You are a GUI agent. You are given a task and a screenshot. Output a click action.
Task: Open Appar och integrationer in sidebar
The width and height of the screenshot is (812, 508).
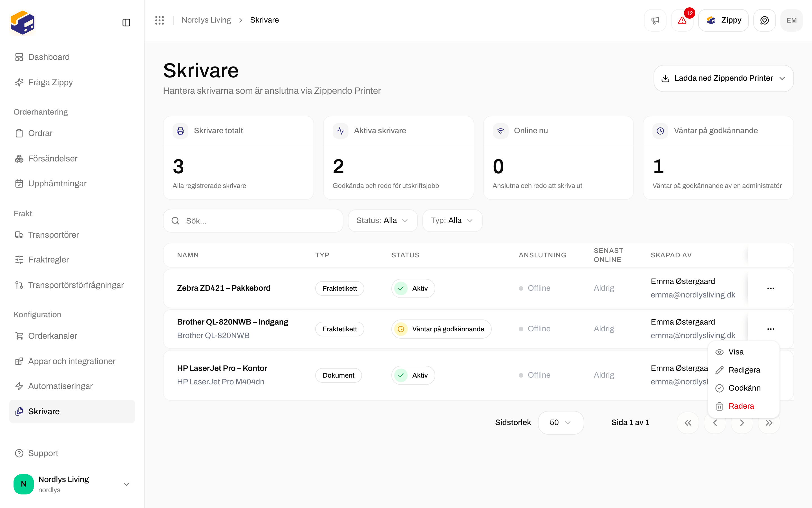(x=72, y=361)
